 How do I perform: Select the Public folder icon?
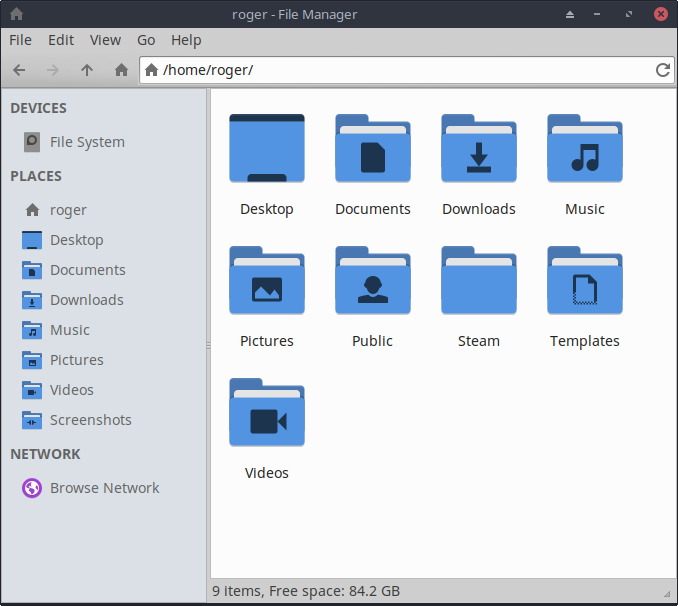pos(373,280)
